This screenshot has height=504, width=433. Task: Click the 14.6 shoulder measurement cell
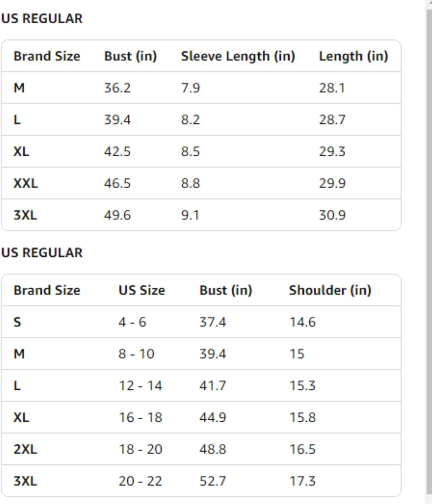302,322
